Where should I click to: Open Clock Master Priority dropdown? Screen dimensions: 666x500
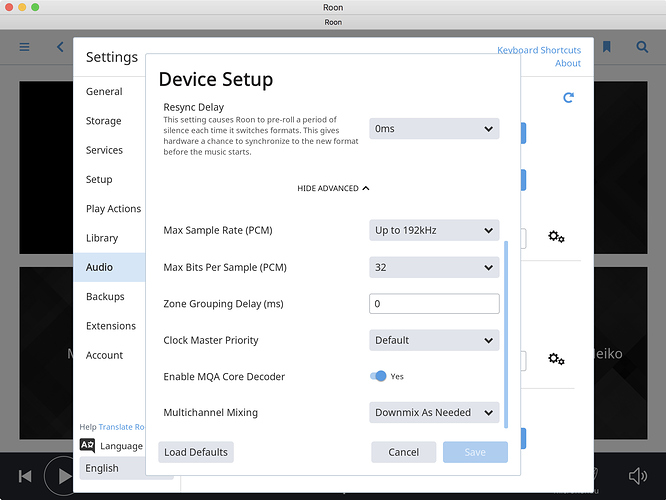pos(434,340)
